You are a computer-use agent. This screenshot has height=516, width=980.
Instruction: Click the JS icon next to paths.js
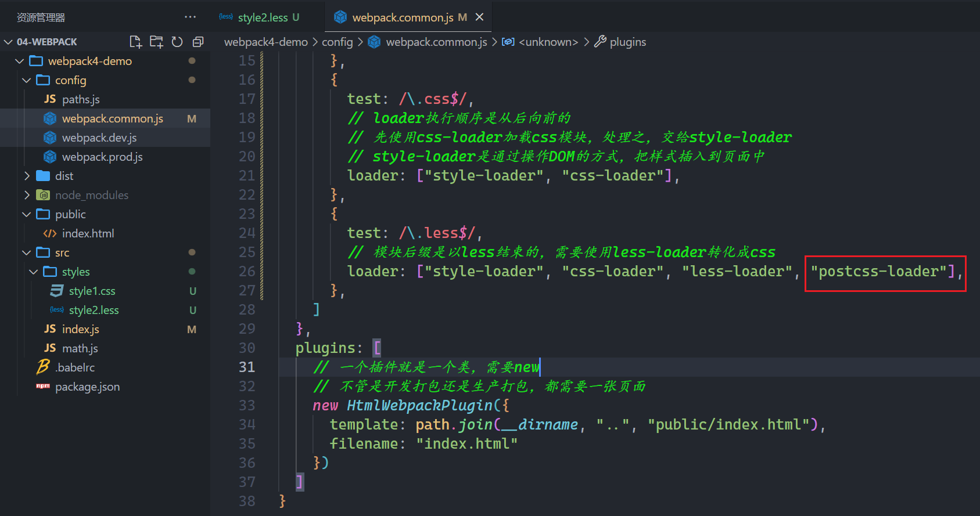point(50,99)
